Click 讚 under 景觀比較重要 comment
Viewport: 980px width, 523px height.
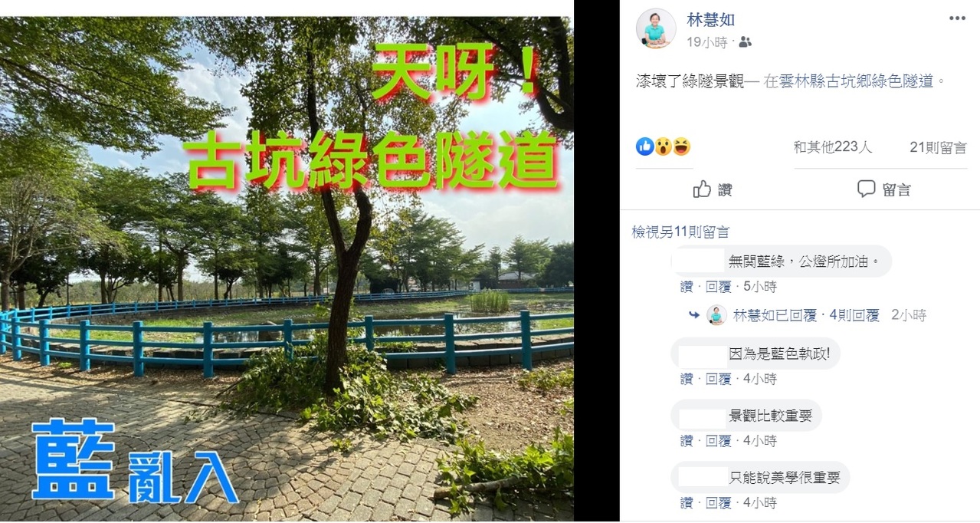687,441
